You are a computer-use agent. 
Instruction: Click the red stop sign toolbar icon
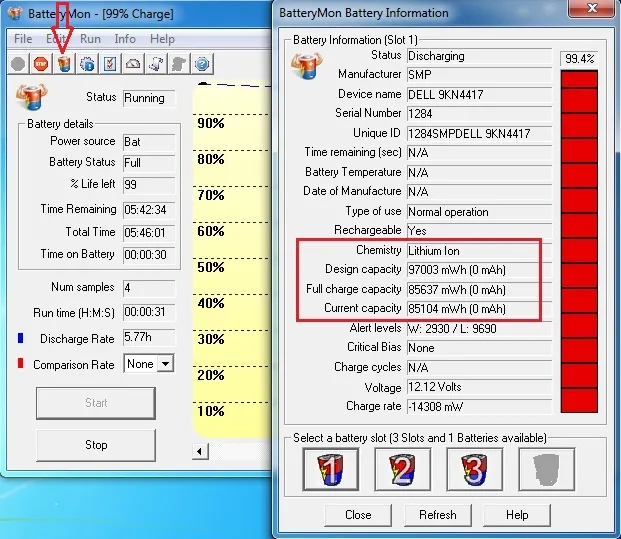point(41,64)
